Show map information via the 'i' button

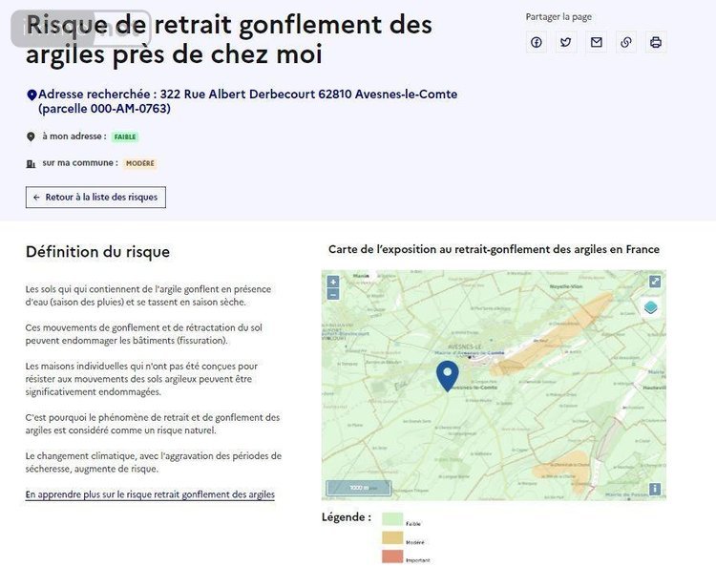click(655, 489)
